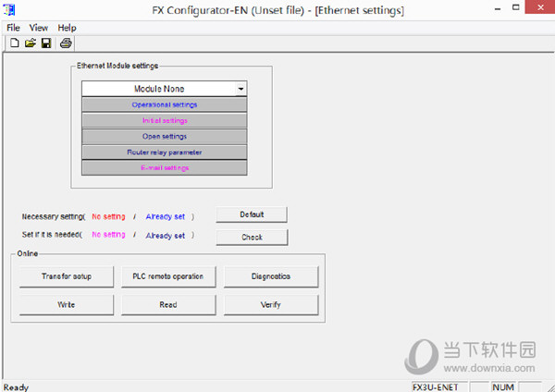Minimize the FX Configurator window

[x=498, y=8]
